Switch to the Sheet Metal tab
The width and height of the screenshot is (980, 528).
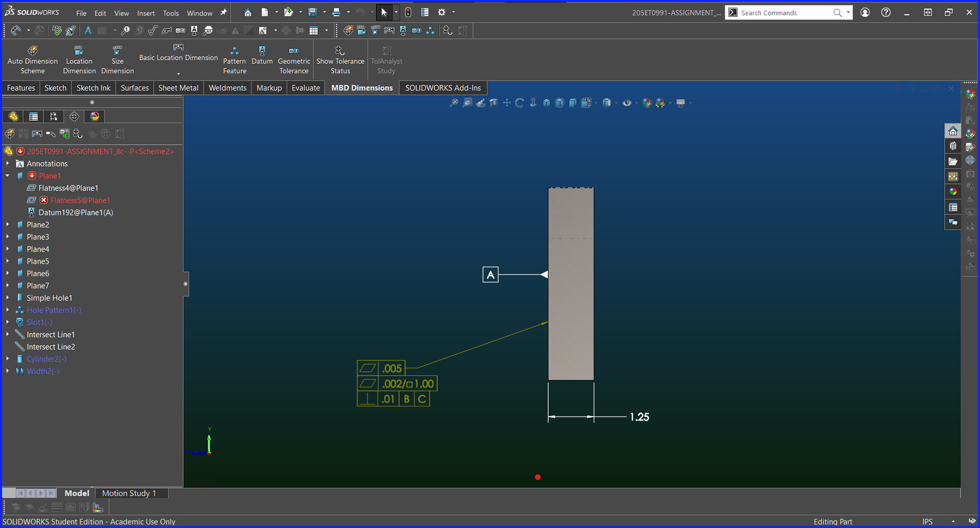click(x=178, y=88)
